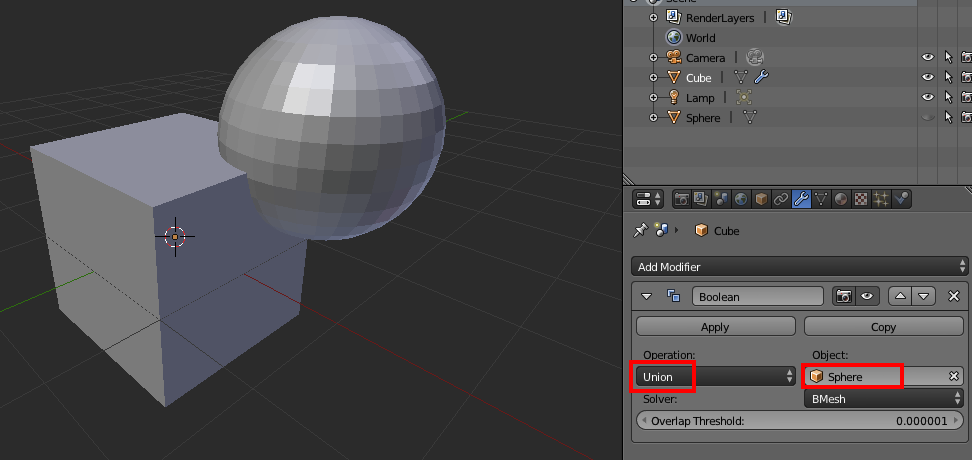Click the Overlap Threshold value slider
The image size is (972, 460).
[800, 421]
